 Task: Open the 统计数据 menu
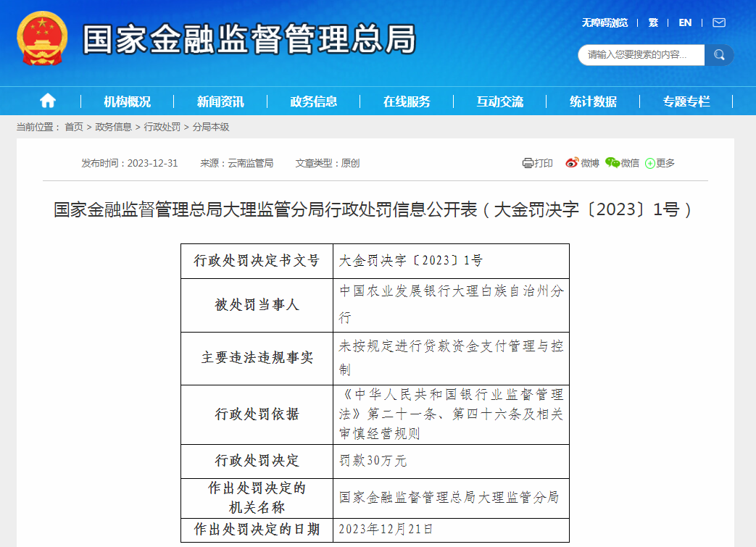click(x=593, y=101)
